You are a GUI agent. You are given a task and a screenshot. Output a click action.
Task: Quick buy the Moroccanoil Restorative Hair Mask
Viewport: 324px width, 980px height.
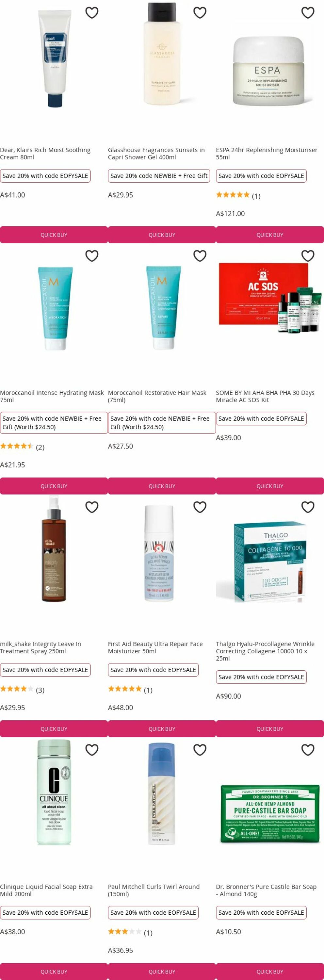(162, 486)
